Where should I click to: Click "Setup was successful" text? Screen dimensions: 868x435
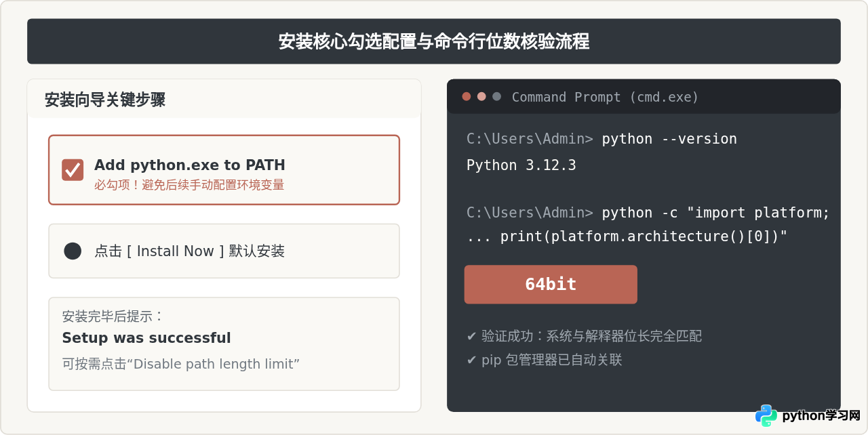click(146, 338)
